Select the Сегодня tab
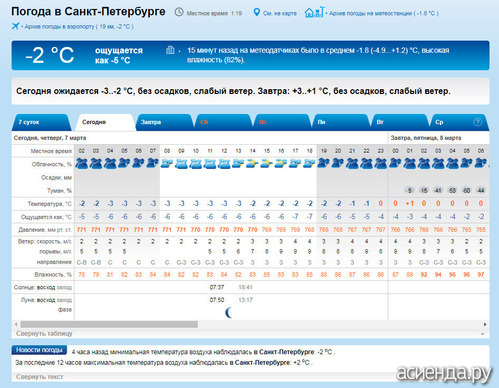The width and height of the screenshot is (499, 388). pos(105,122)
